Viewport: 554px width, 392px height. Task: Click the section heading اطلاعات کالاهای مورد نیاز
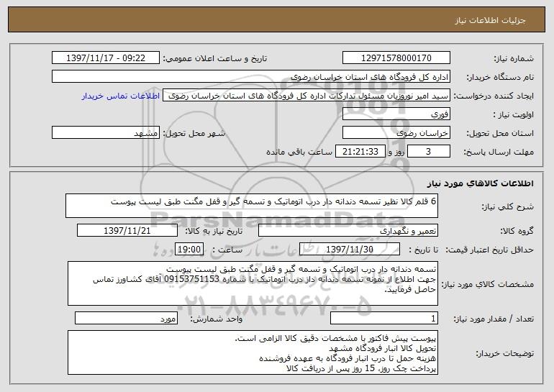[x=480, y=183]
